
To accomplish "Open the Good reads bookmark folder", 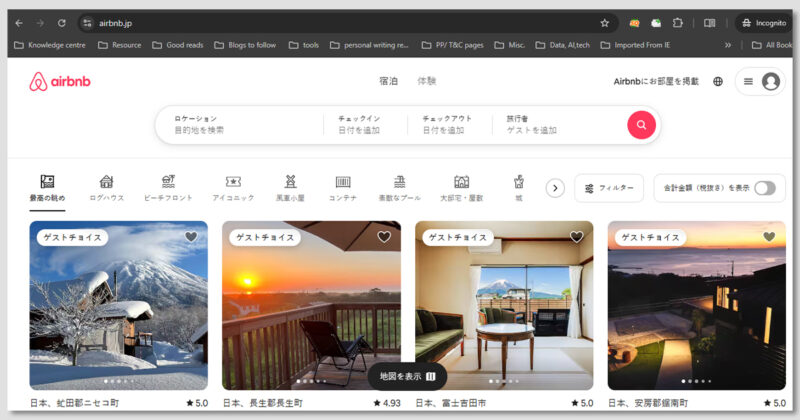I will click(178, 45).
